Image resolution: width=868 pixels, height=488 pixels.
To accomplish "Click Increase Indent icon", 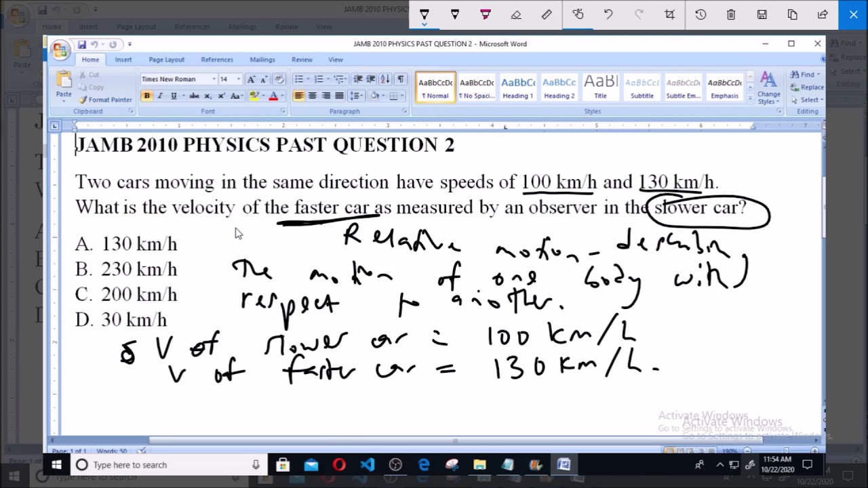I will pyautogui.click(x=371, y=79).
